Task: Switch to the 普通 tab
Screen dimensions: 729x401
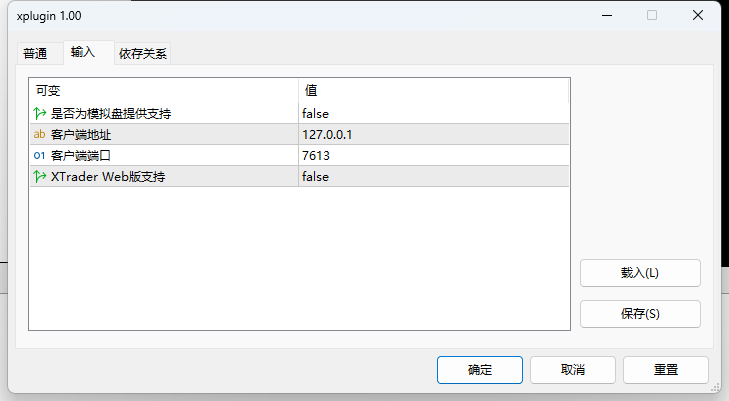Action: pos(36,54)
